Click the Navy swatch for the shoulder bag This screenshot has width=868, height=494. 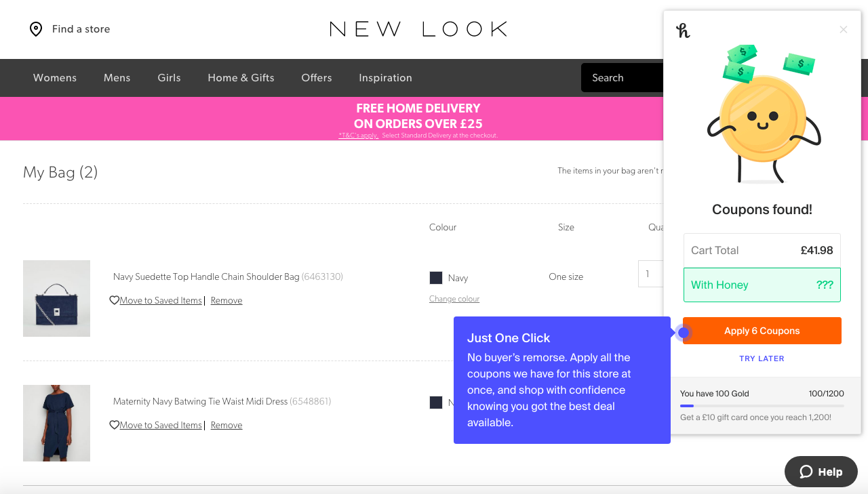(x=436, y=278)
